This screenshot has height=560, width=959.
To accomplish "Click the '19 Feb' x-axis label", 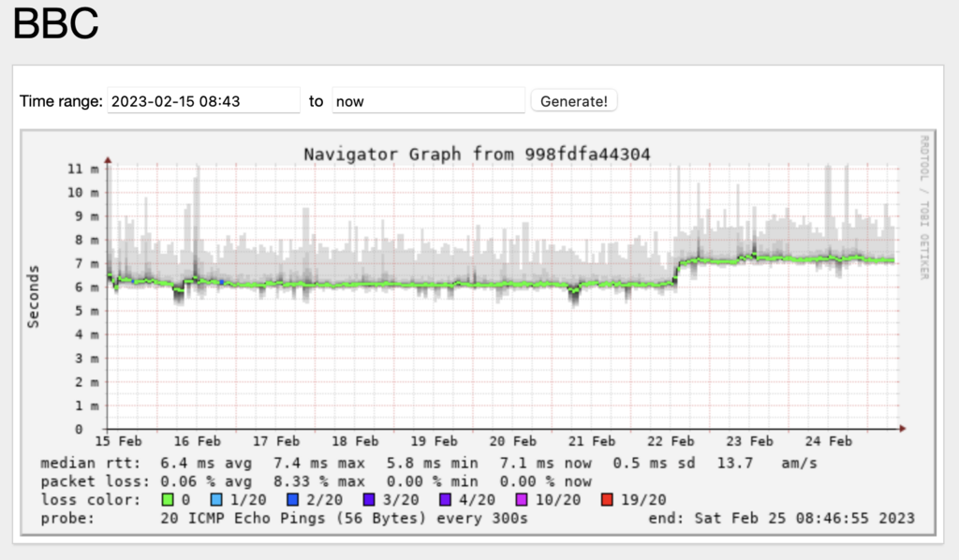I will point(434,441).
